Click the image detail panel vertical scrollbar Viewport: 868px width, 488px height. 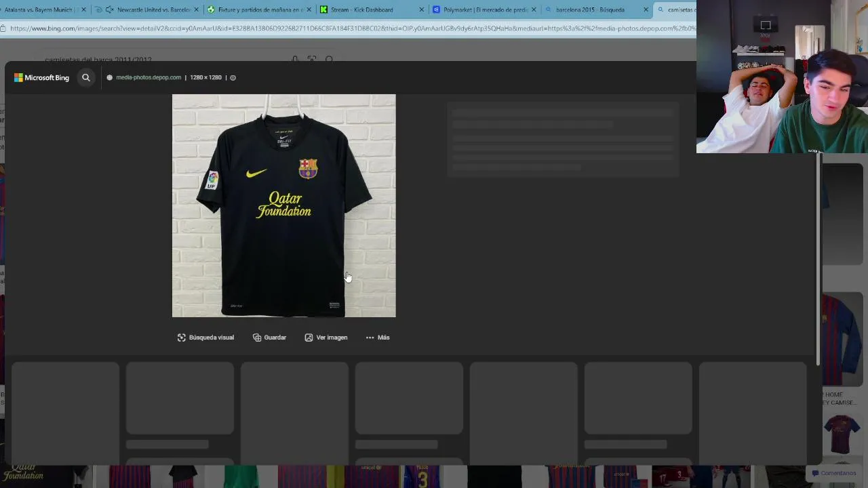(818, 261)
